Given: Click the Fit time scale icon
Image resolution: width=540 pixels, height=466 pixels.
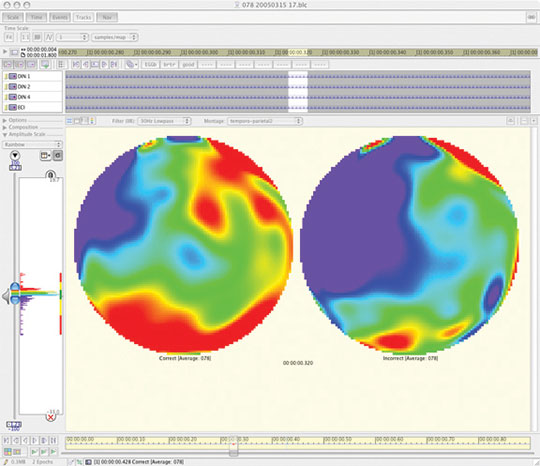Looking at the screenshot, I should 9,37.
